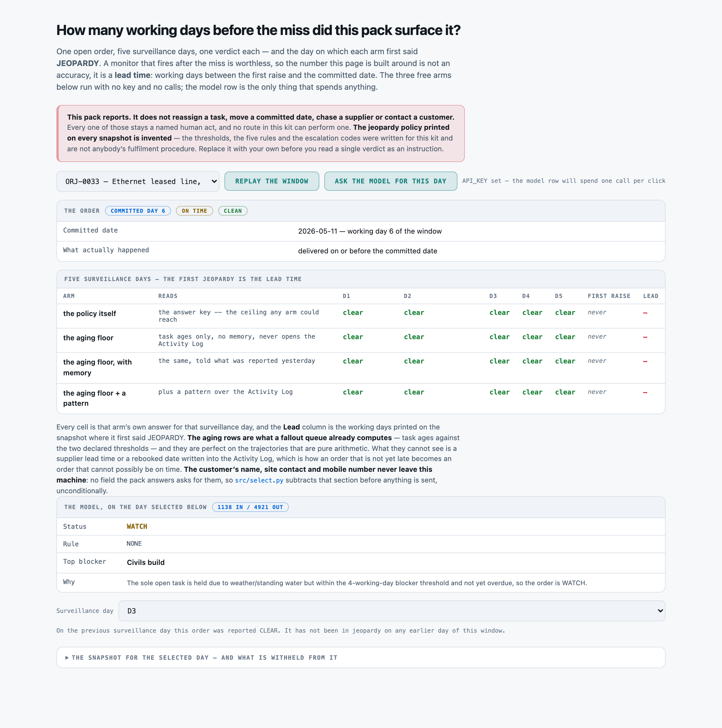Click the Lead column header
The height and width of the screenshot is (728, 722).
(x=651, y=296)
